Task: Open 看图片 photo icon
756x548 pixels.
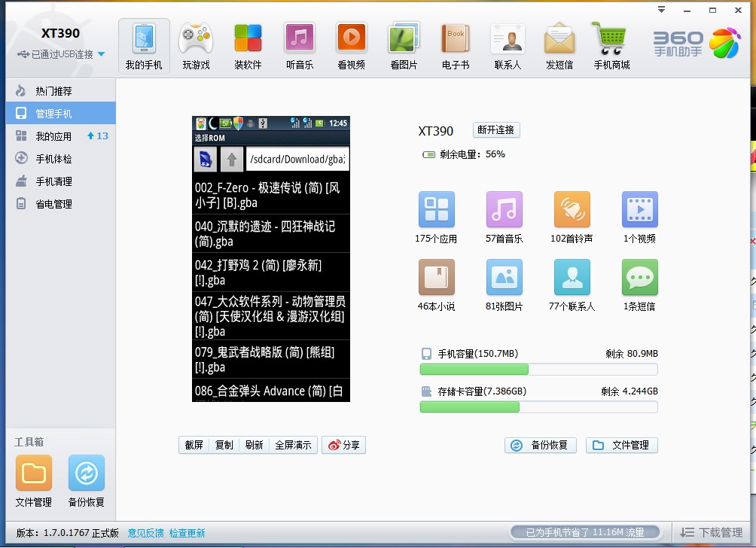Action: tap(404, 46)
